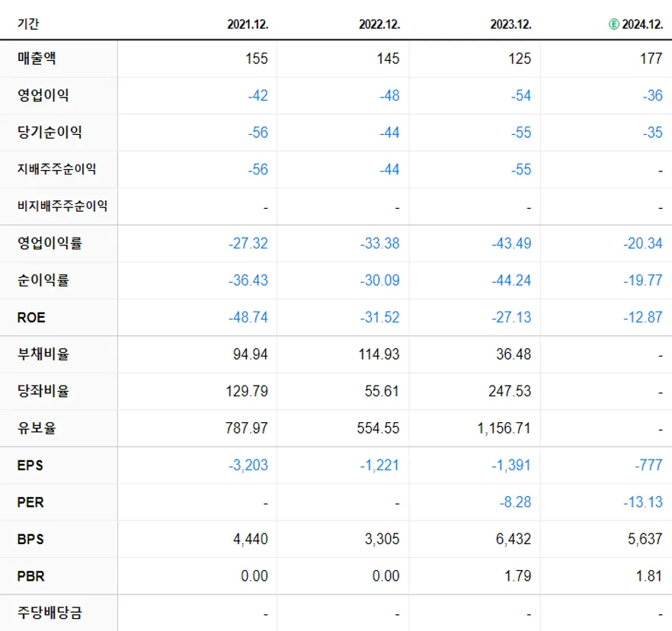The width and height of the screenshot is (672, 631).
Task: Click the BPS row label
Action: tap(30, 539)
